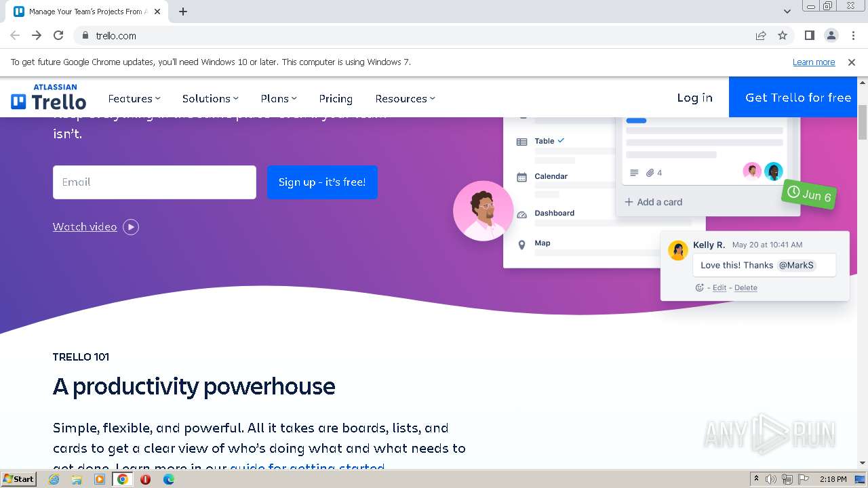Click the attachment paperclip icon on card
Image resolution: width=868 pixels, height=488 pixels.
point(650,173)
